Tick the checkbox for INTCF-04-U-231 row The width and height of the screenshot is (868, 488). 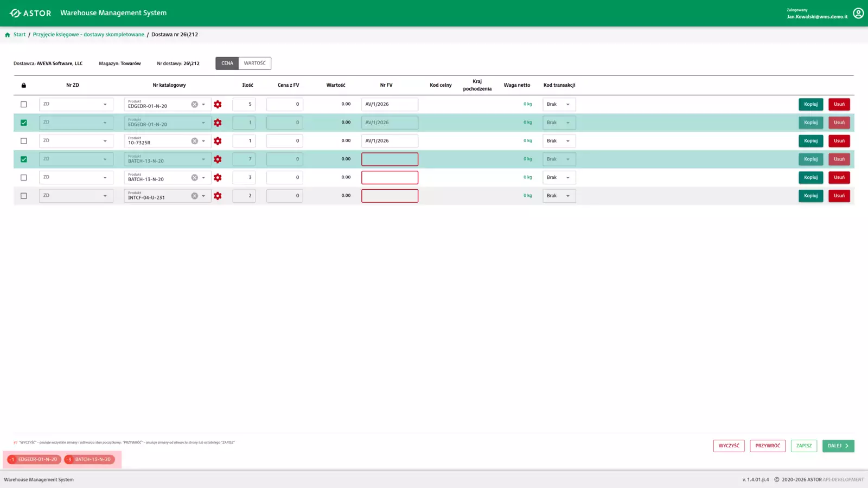click(23, 196)
